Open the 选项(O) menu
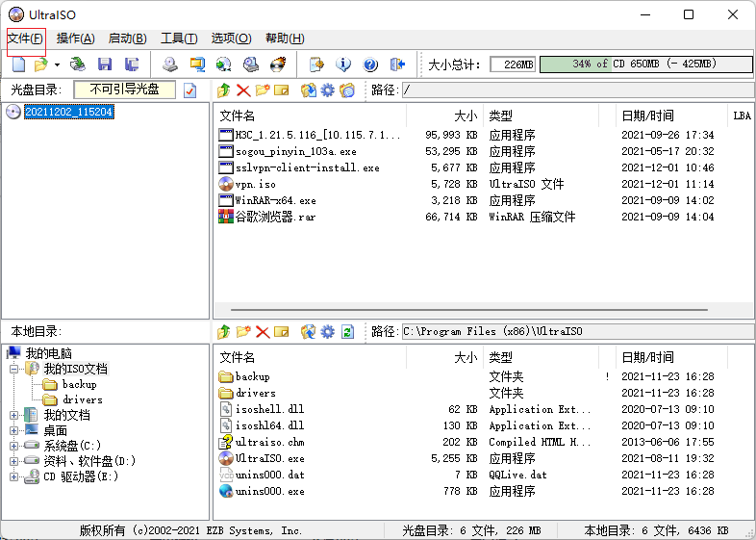 coord(231,39)
